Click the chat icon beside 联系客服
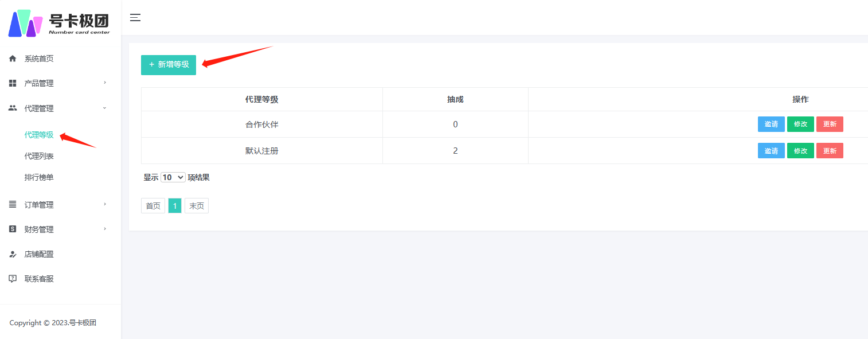This screenshot has width=868, height=339. coord(13,279)
